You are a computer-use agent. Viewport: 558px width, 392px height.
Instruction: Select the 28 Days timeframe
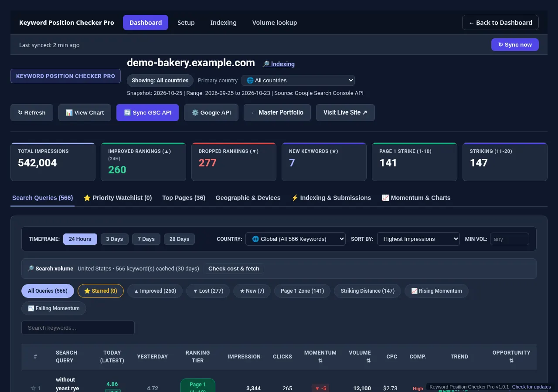(x=179, y=239)
